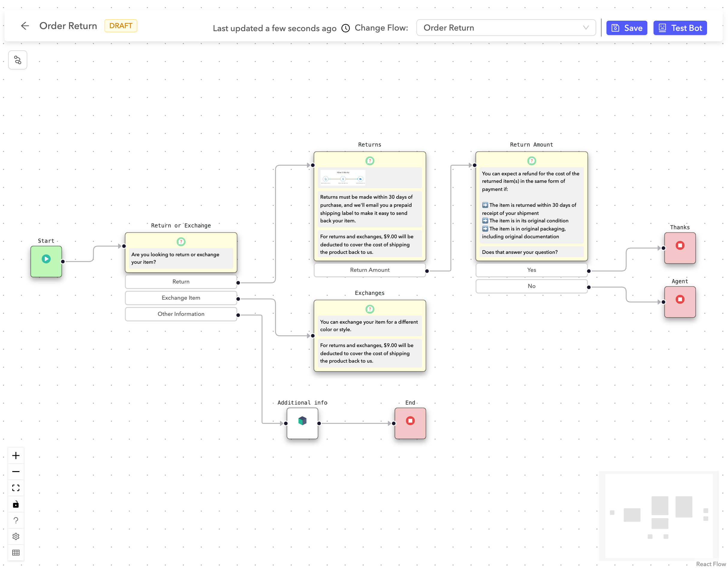Screen dimensions: 728x570
Task: Open update history via the clock icon
Action: pos(346,28)
